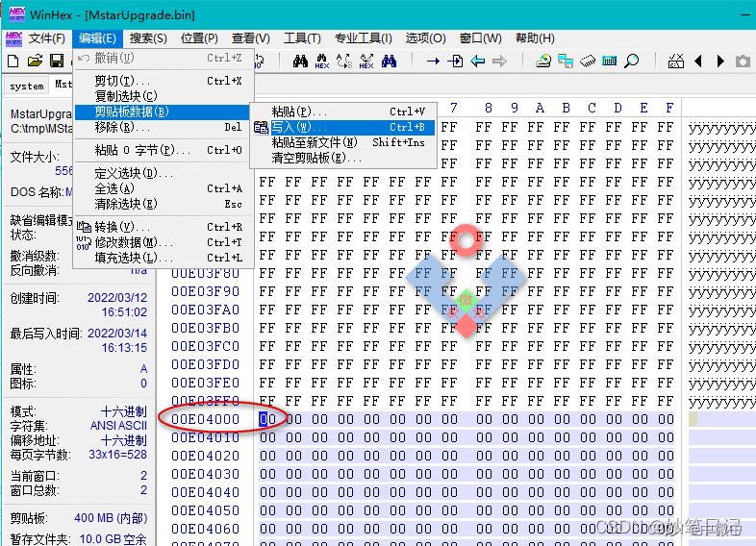This screenshot has height=546, width=756.
Task: Click the blue keyboard-like toolbar icon
Action: [x=610, y=61]
